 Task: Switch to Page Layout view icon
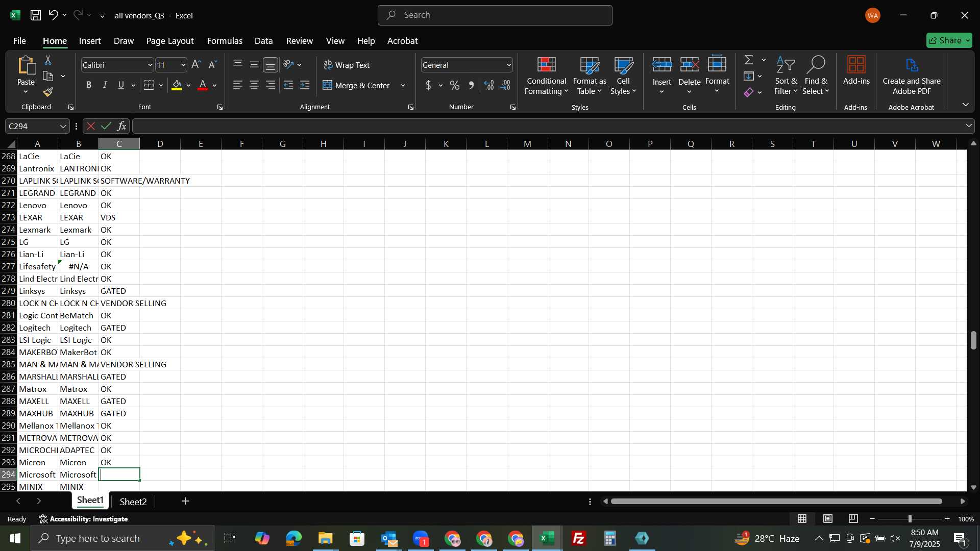click(828, 519)
